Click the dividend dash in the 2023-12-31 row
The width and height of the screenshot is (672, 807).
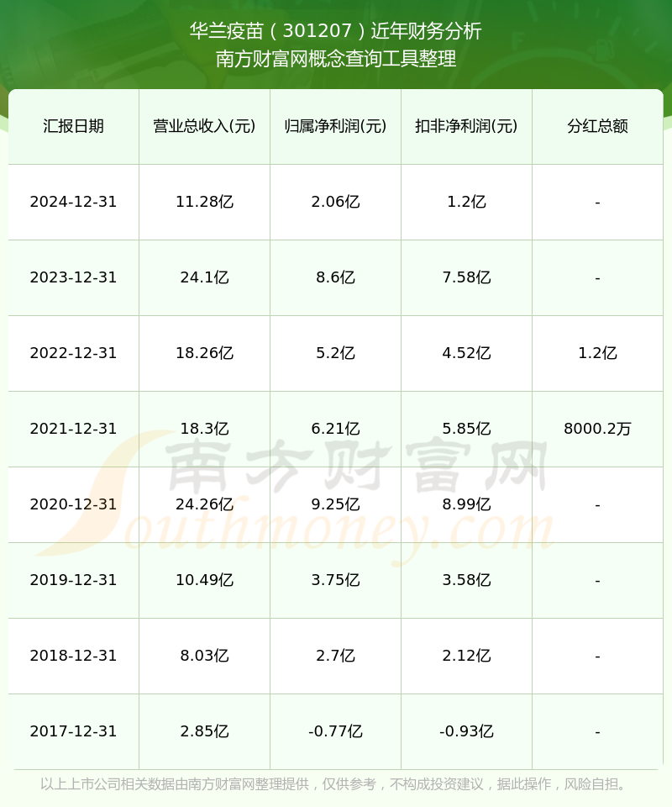pyautogui.click(x=597, y=278)
